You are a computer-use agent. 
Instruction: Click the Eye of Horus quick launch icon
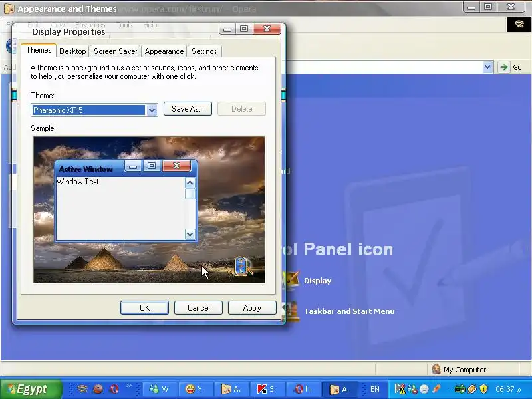(82, 389)
